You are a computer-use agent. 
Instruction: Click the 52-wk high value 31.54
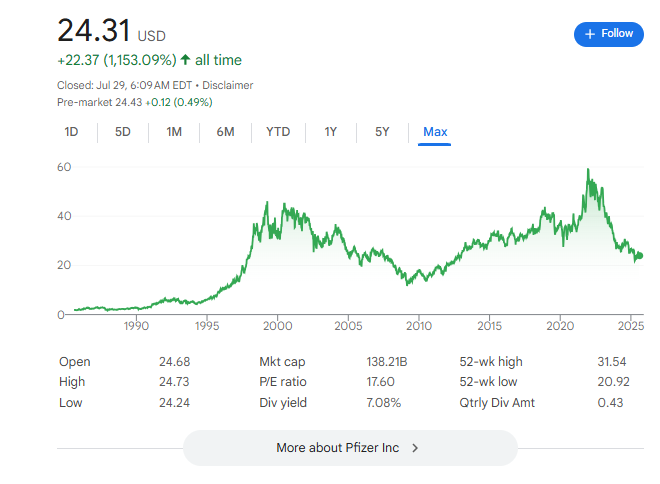(x=612, y=362)
